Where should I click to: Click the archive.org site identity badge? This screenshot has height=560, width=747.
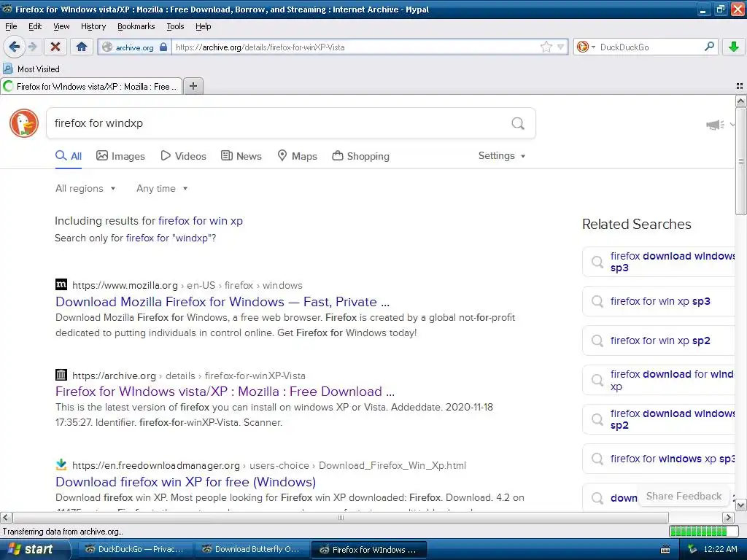pyautogui.click(x=135, y=47)
